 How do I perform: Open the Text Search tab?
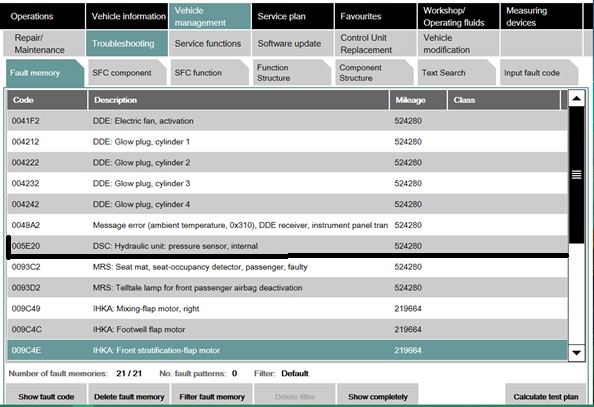pyautogui.click(x=456, y=72)
